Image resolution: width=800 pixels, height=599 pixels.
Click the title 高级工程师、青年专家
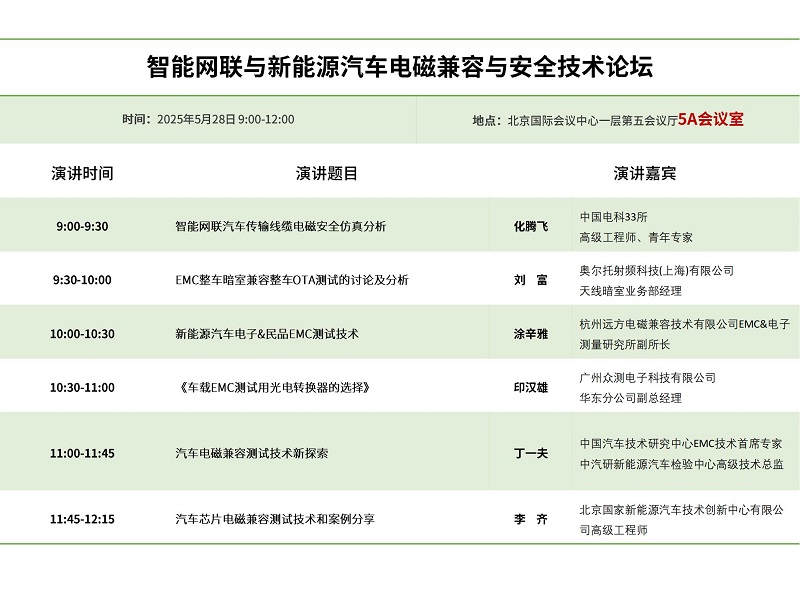(x=636, y=237)
